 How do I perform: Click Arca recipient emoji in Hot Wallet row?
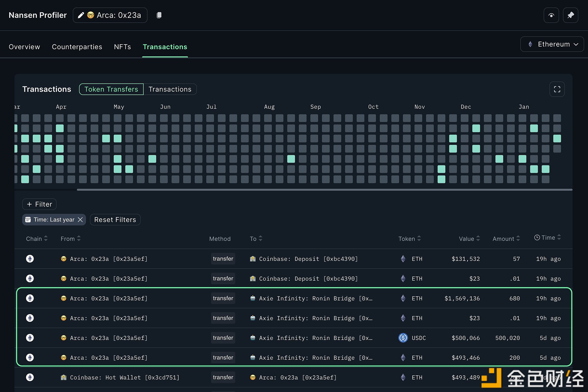253,377
